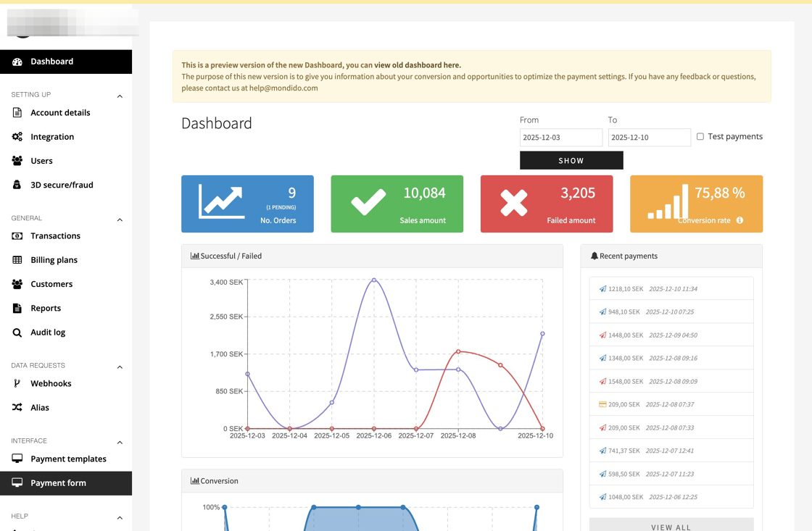Collapse the GENERAL section chevron
The width and height of the screenshot is (812, 531).
120,220
